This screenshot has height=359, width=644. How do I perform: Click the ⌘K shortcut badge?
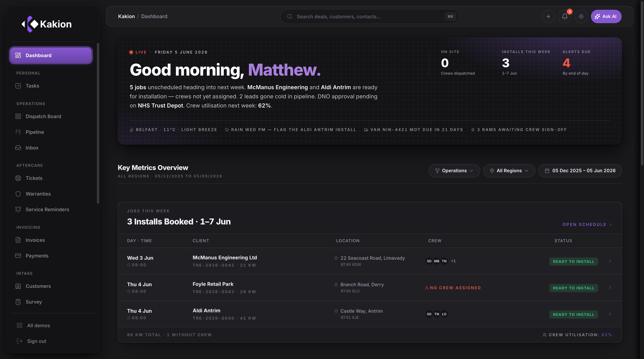pyautogui.click(x=450, y=17)
